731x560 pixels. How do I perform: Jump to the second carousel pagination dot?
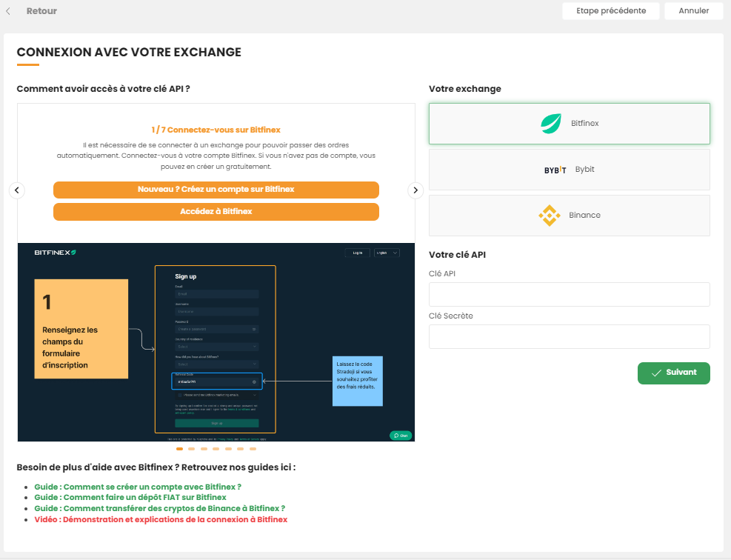pos(192,449)
